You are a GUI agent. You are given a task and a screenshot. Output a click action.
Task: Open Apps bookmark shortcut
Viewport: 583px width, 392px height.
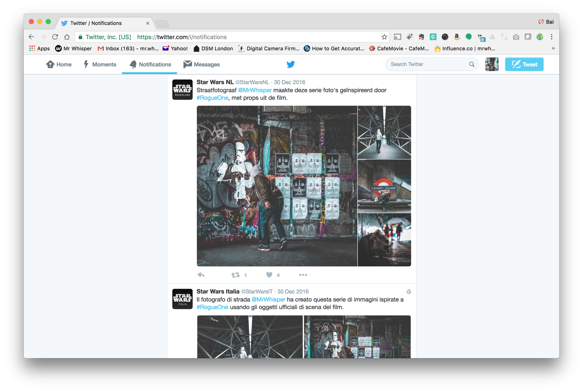coord(40,48)
